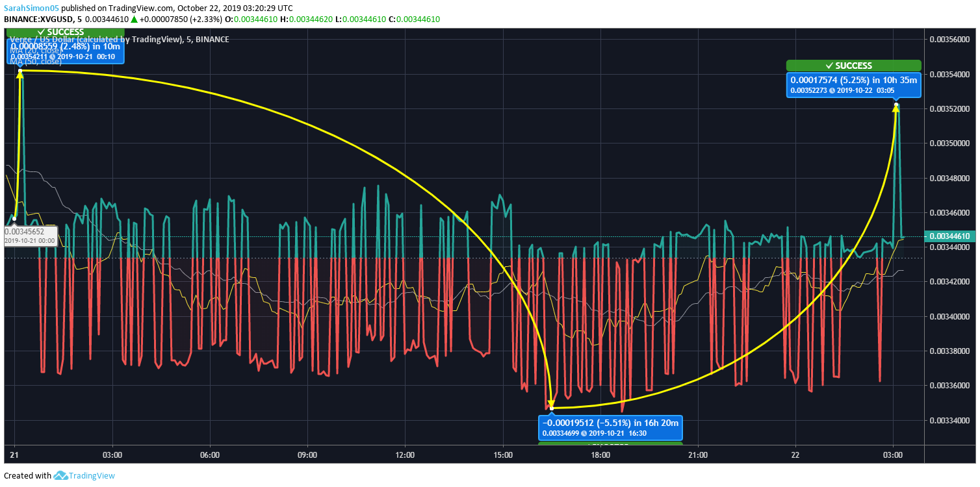Screen dimensions: 980x487
Task: Click the forecast anchor point at the 00:10 peak
Action: (x=20, y=70)
